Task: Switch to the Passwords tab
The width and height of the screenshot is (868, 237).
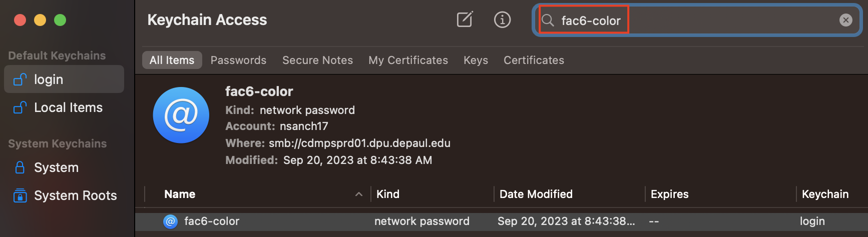Action: [238, 60]
